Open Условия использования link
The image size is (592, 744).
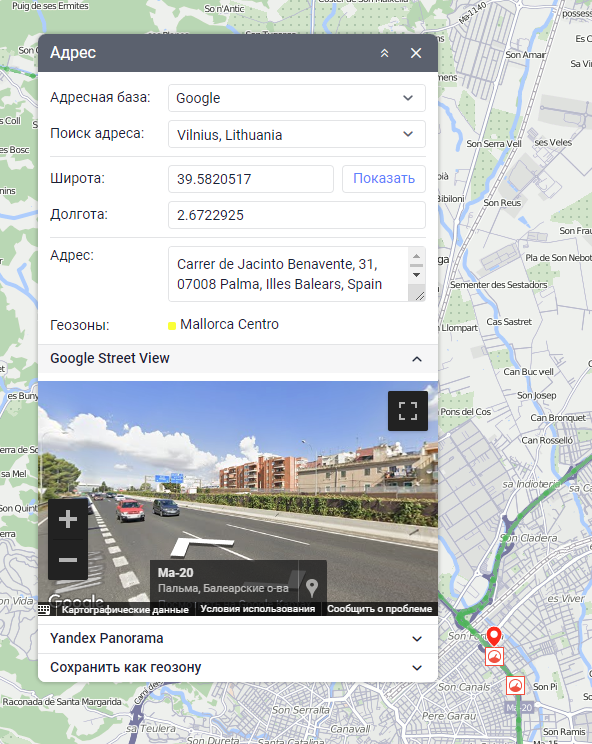tap(258, 609)
